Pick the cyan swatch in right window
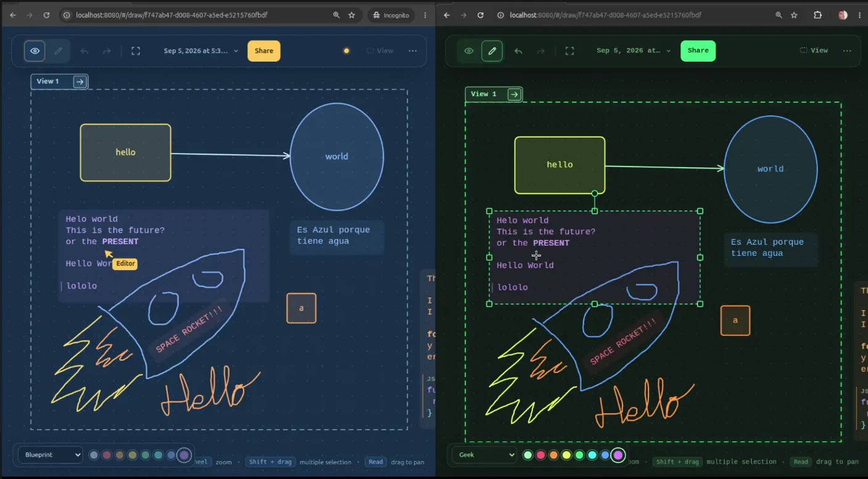The height and width of the screenshot is (479, 868). coord(592,455)
